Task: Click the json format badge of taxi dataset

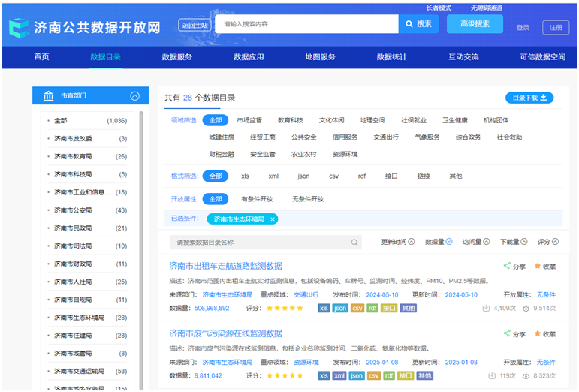Action: (x=339, y=308)
